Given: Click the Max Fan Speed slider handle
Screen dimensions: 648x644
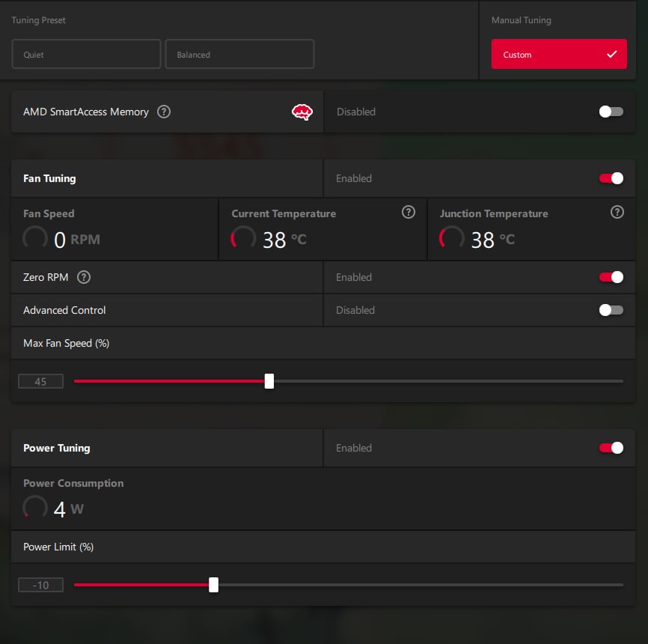Looking at the screenshot, I should click(x=269, y=381).
